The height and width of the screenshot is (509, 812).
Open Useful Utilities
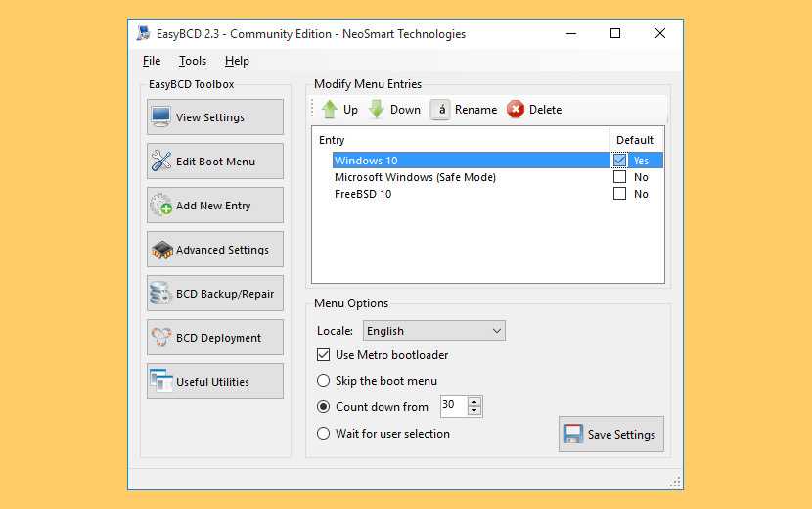[215, 382]
